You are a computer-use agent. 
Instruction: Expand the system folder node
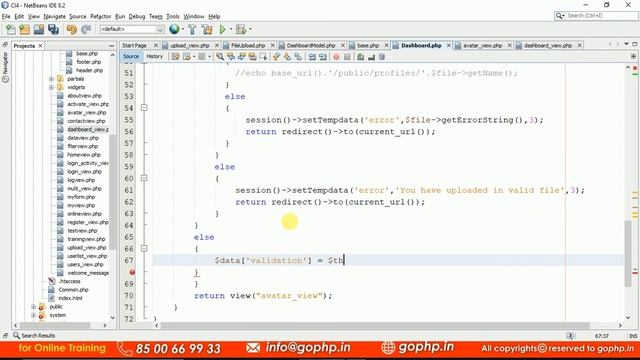[x=33, y=315]
